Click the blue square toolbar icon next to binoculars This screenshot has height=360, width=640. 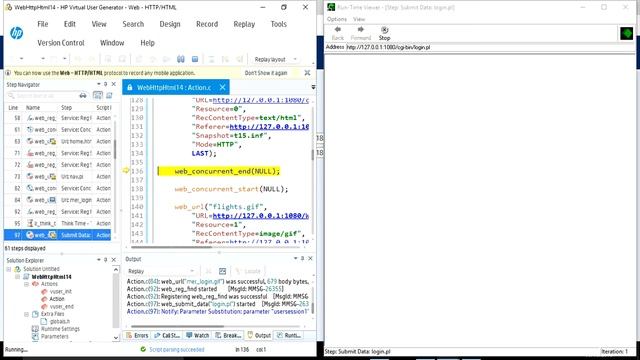[195, 59]
